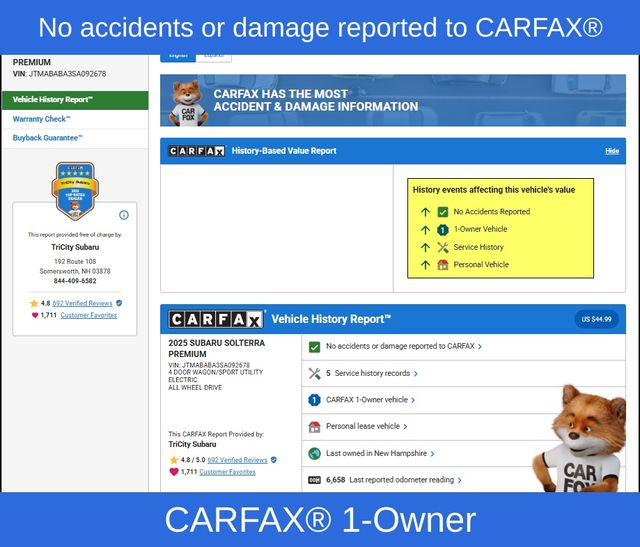Click the yellow history events value box
The height and width of the screenshot is (547, 640).
point(500,228)
